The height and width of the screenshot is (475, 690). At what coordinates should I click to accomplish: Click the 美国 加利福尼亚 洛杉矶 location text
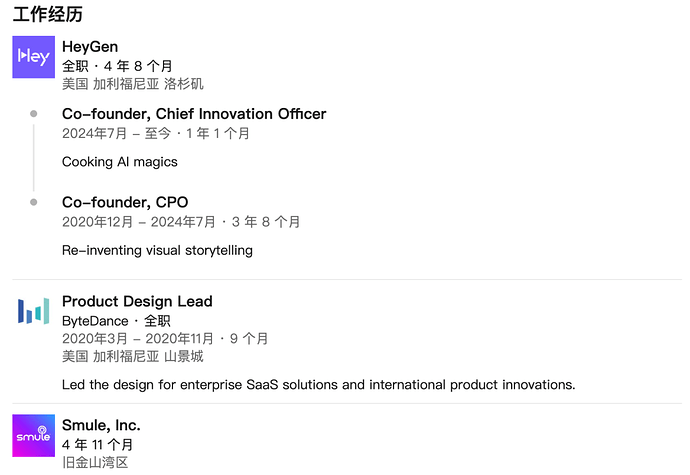pos(133,84)
